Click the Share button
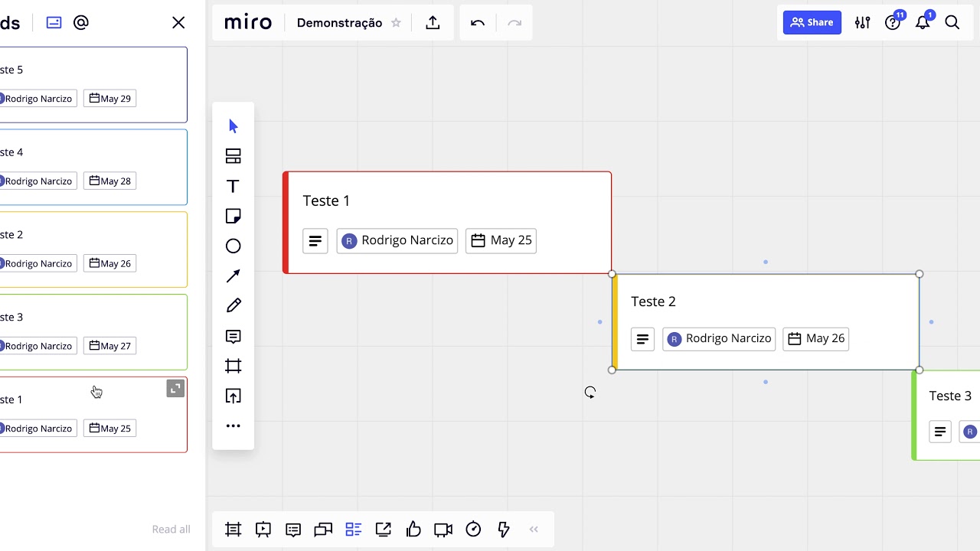Viewport: 980px width, 551px height. click(x=812, y=22)
